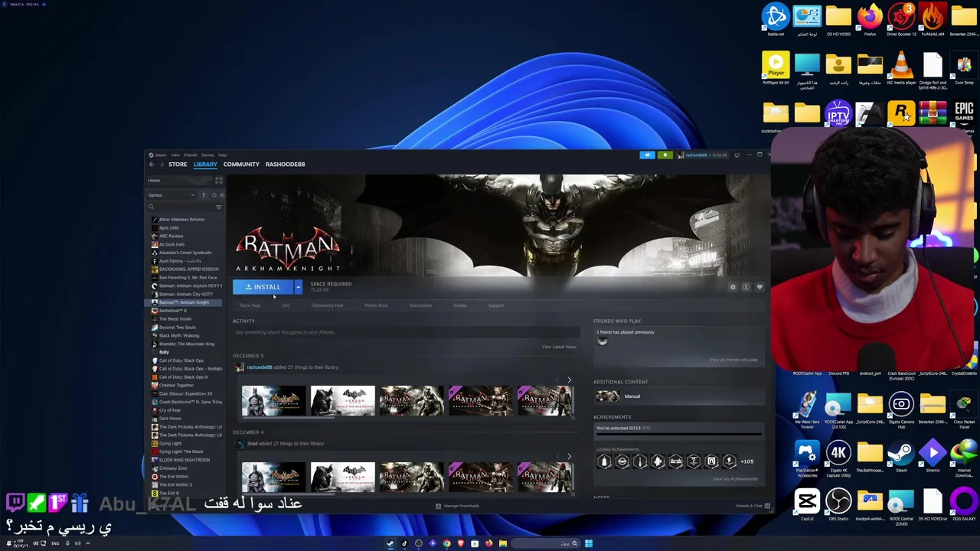
Task: Open the DLC link under Install
Action: [x=286, y=305]
